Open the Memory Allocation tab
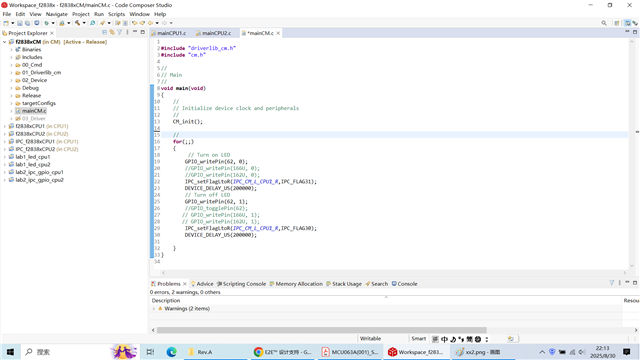The height and width of the screenshot is (360, 640). coord(296,284)
